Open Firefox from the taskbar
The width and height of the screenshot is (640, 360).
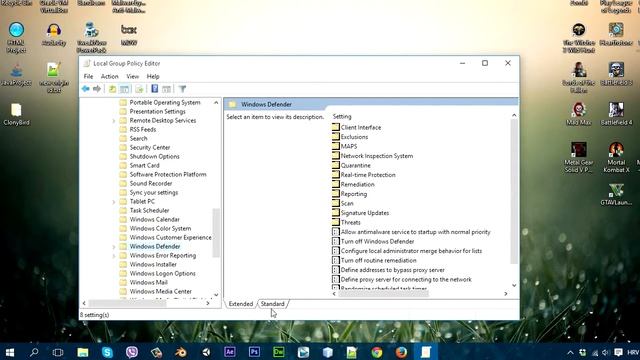coord(401,352)
